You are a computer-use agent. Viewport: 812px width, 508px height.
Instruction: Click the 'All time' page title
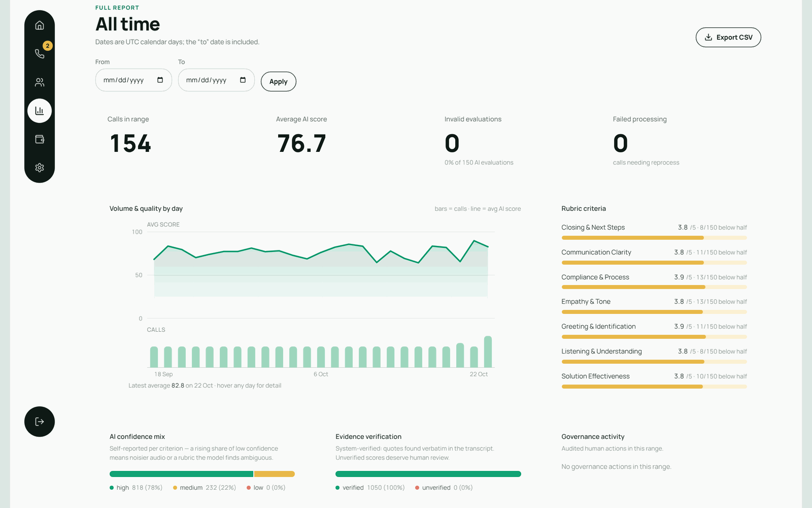(x=128, y=24)
